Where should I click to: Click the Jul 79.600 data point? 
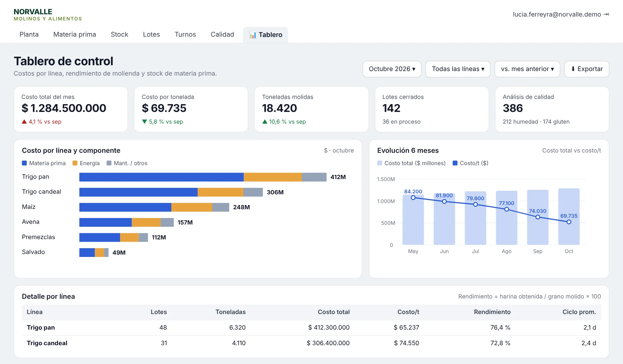[475, 204]
